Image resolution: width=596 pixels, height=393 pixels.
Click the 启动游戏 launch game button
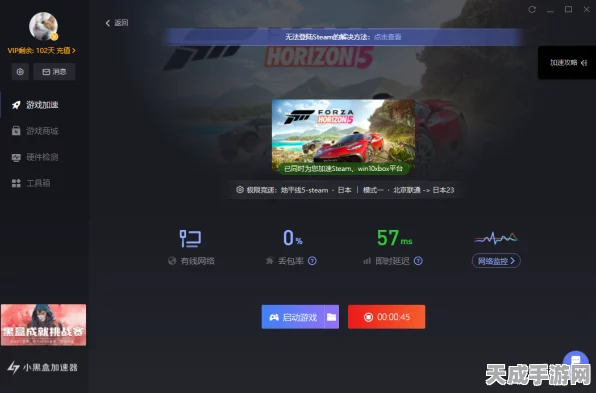293,317
